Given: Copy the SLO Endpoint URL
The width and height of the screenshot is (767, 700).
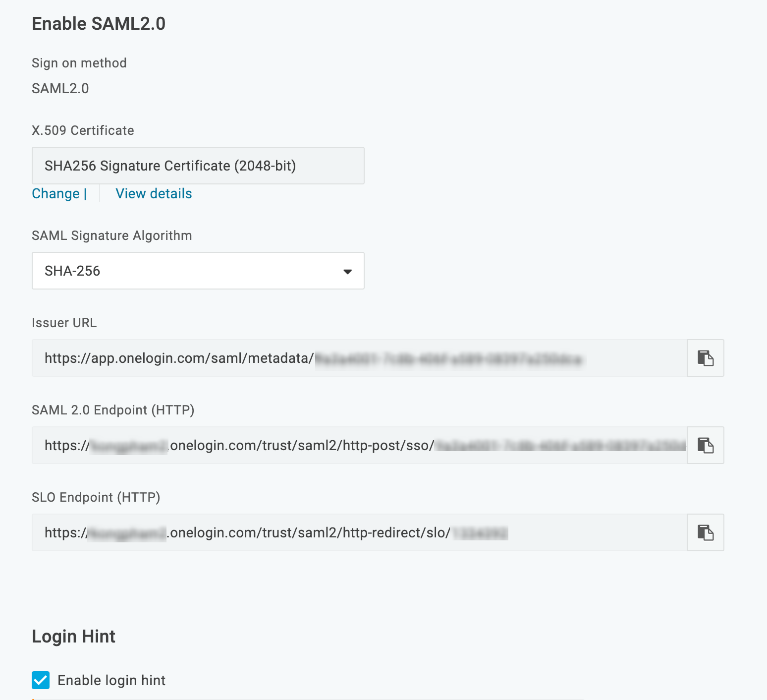Looking at the screenshot, I should [705, 532].
